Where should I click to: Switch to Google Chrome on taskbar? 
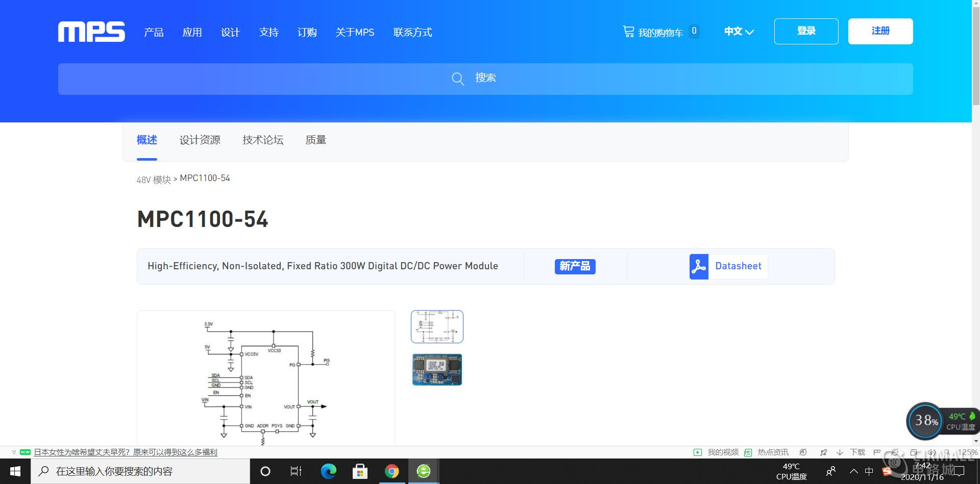(391, 471)
